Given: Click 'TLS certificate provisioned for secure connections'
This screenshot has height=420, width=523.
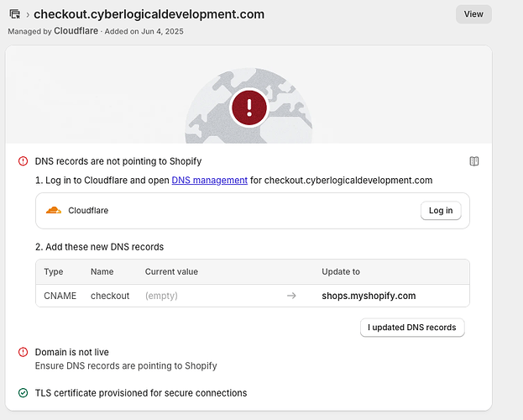Looking at the screenshot, I should (x=141, y=393).
